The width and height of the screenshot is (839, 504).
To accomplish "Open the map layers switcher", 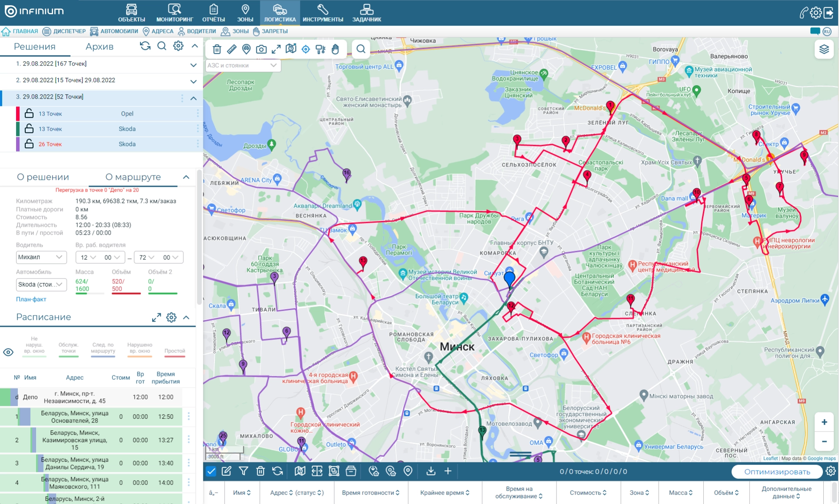I will pos(824,49).
